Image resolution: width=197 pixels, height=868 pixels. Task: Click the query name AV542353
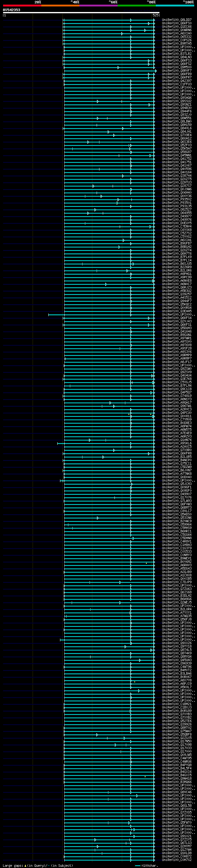click(11, 10)
